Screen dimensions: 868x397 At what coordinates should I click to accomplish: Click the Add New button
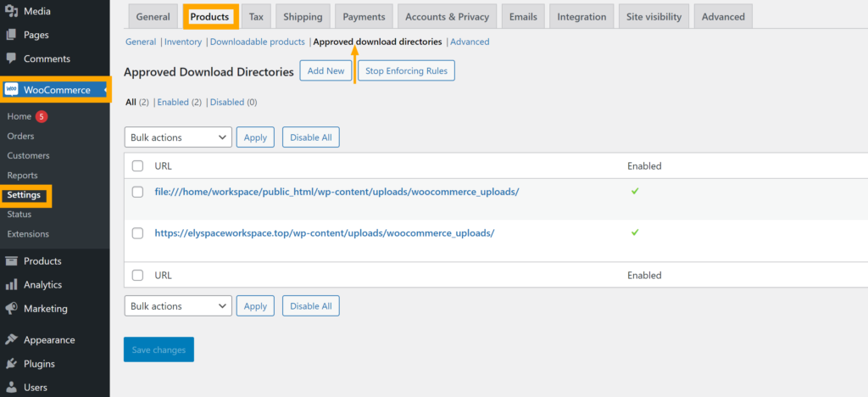click(325, 71)
